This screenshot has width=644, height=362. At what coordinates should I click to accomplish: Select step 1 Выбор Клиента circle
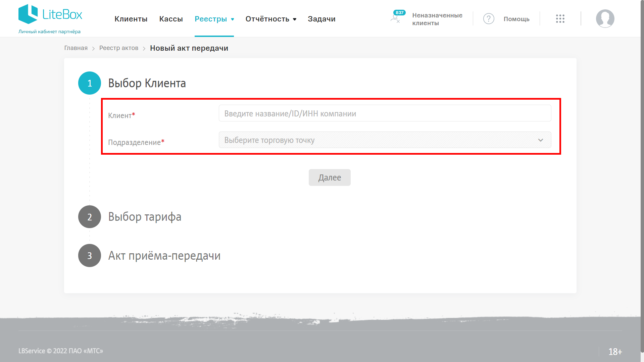coord(90,83)
